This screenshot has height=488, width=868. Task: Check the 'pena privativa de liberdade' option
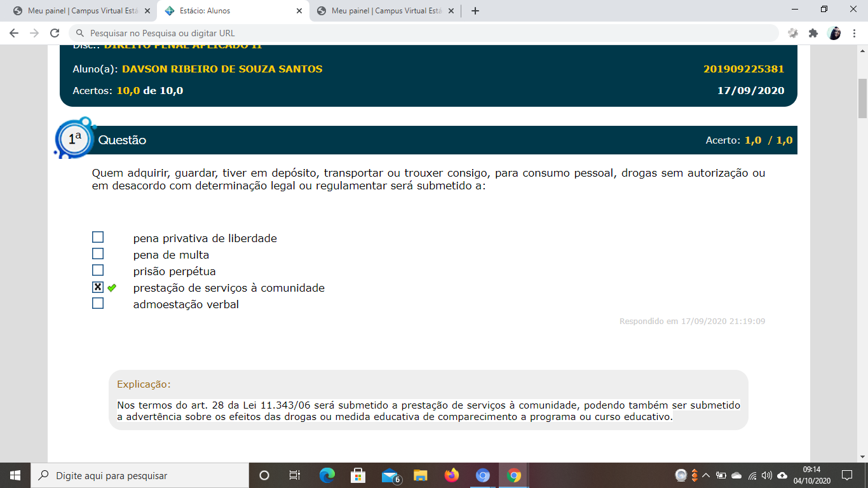click(x=98, y=238)
